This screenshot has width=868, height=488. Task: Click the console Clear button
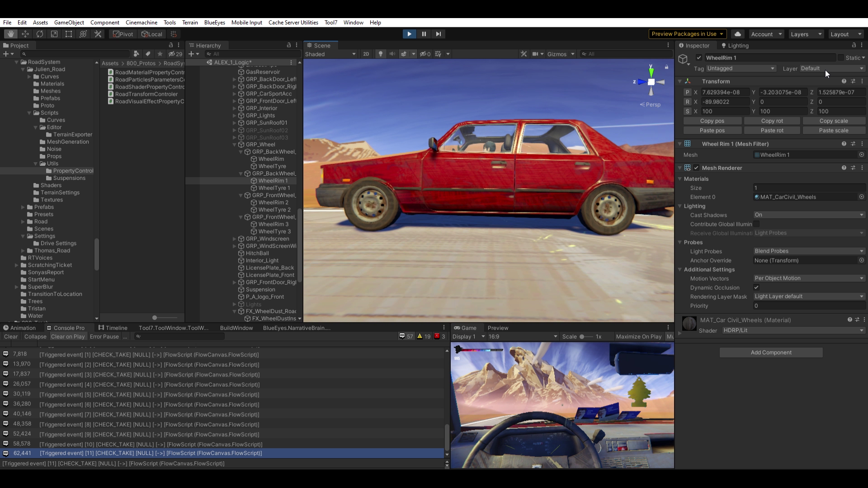click(11, 336)
